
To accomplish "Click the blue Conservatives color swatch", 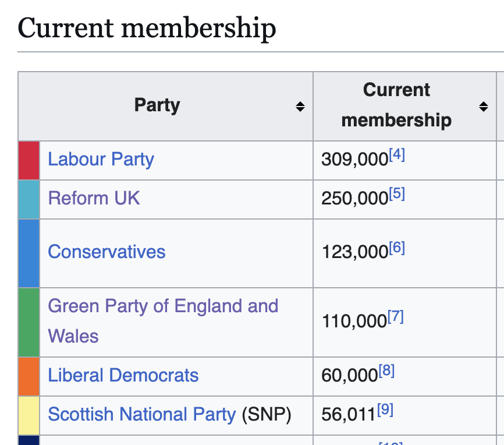I will (x=29, y=253).
